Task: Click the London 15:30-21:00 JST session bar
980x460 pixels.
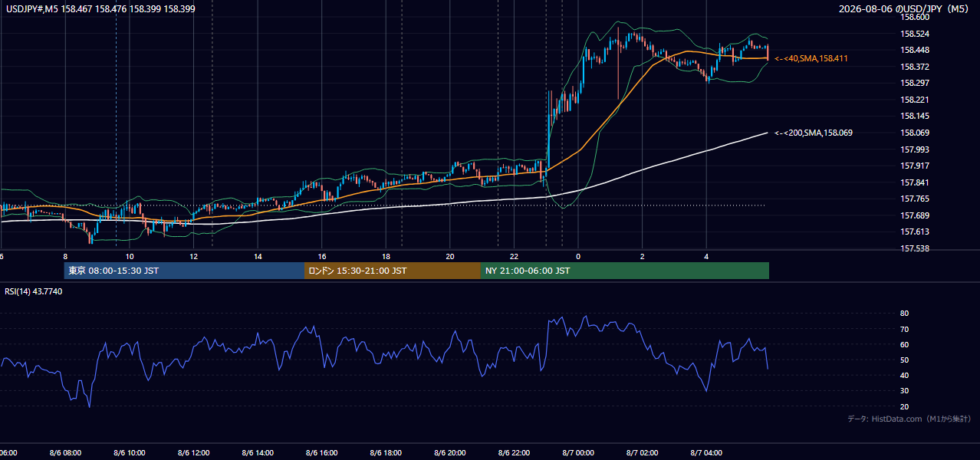Action: (x=393, y=271)
